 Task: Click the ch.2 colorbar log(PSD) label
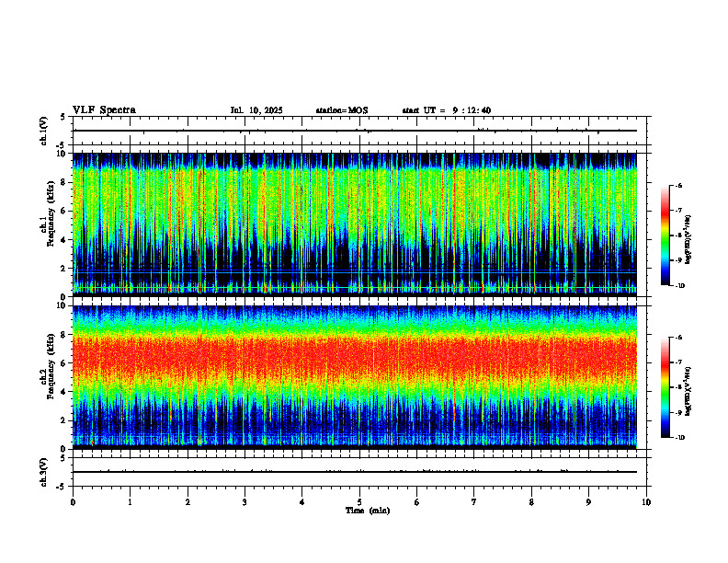[x=688, y=390]
